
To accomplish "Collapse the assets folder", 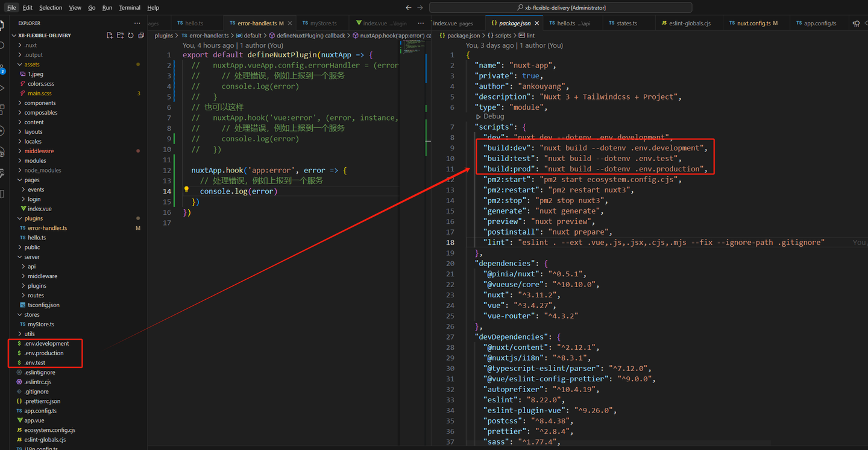I will (x=31, y=65).
